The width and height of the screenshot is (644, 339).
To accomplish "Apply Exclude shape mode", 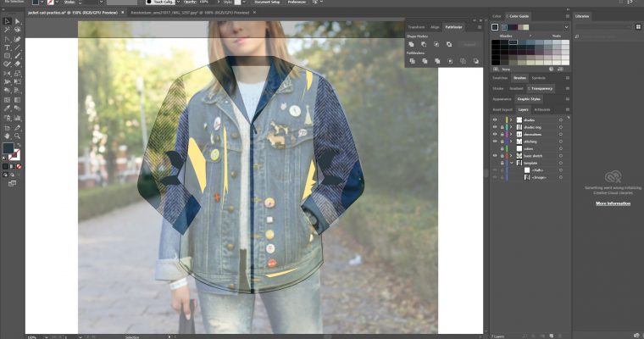I will pyautogui.click(x=449, y=44).
